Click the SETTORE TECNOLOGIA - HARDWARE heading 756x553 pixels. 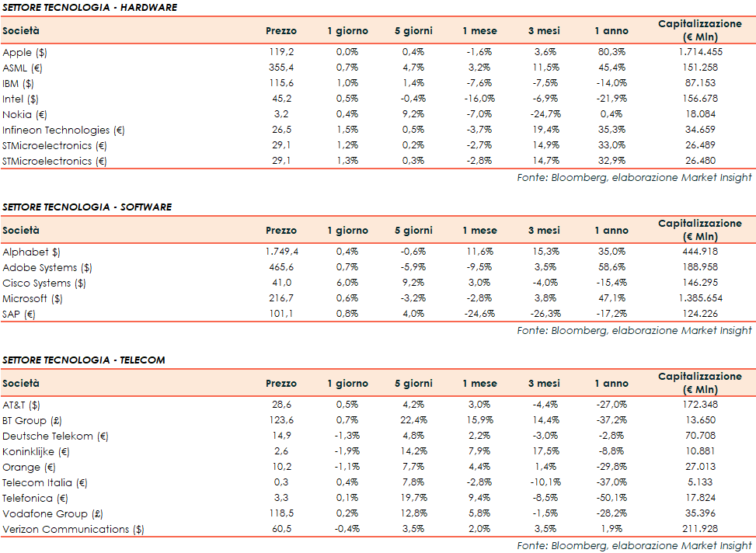click(x=89, y=8)
